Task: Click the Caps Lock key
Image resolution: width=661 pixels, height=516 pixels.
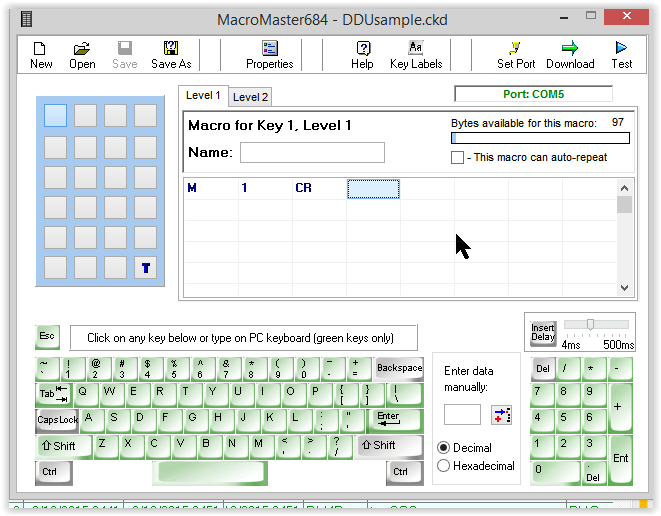Action: point(57,420)
